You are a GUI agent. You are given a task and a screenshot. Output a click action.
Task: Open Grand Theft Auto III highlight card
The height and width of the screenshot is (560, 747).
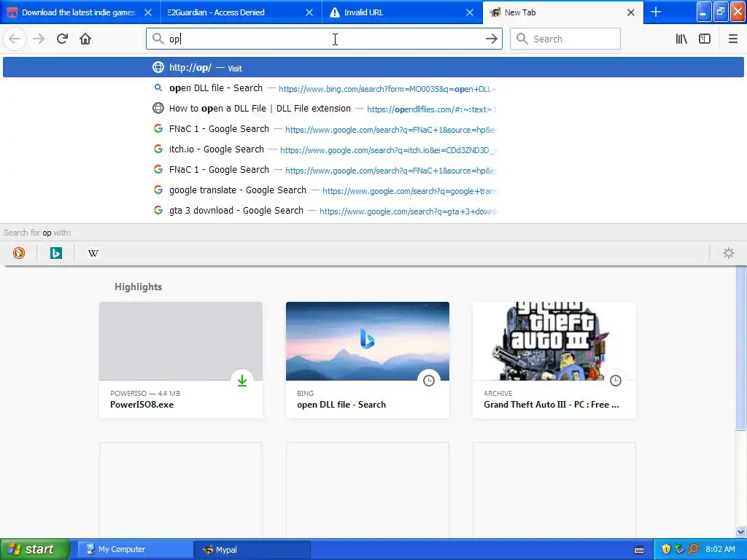[x=554, y=360]
